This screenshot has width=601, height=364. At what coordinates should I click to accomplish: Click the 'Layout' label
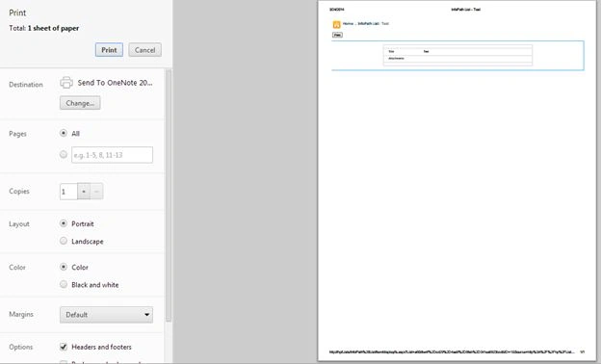pyautogui.click(x=19, y=223)
